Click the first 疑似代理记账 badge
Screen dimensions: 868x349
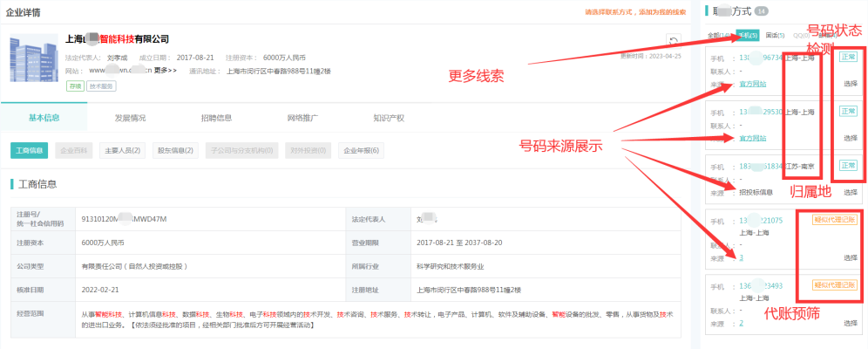tap(836, 221)
